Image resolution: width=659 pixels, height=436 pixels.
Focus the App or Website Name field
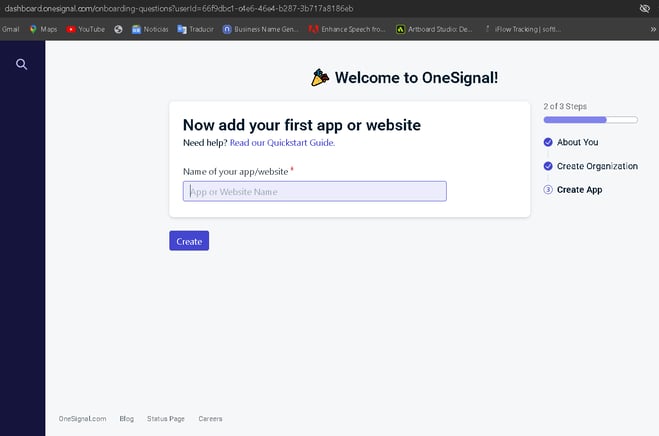click(315, 191)
